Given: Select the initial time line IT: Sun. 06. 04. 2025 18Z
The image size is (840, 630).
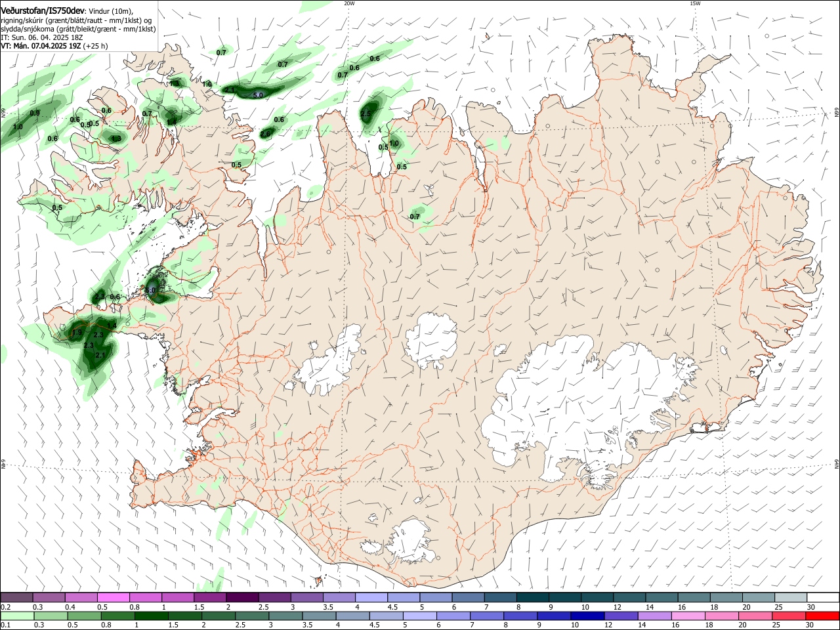Looking at the screenshot, I should (x=41, y=38).
